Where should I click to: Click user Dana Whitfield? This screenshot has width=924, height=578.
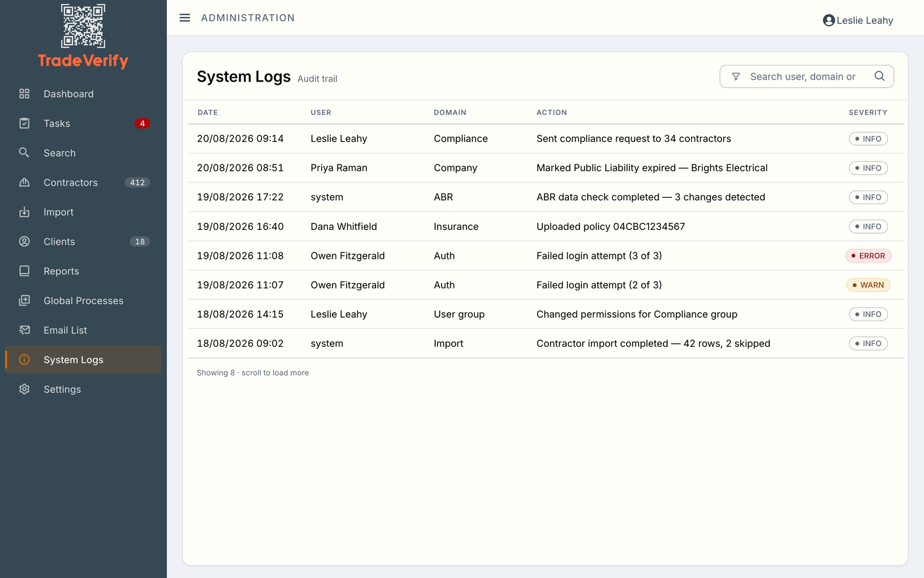(x=344, y=227)
